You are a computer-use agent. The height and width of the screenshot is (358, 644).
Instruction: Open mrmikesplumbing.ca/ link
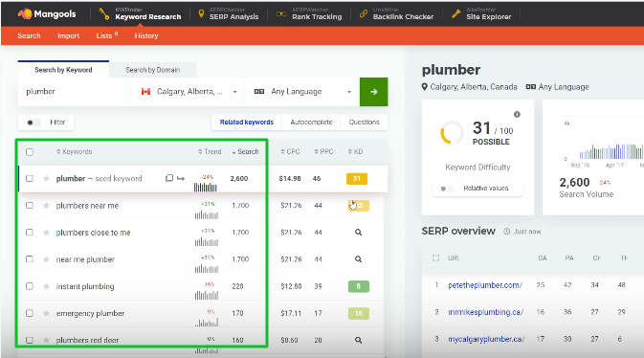click(485, 312)
